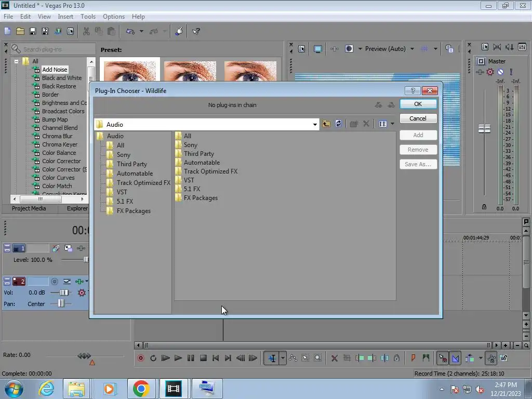Open a project with the folder icon
Image resolution: width=532 pixels, height=399 pixels.
20,32
